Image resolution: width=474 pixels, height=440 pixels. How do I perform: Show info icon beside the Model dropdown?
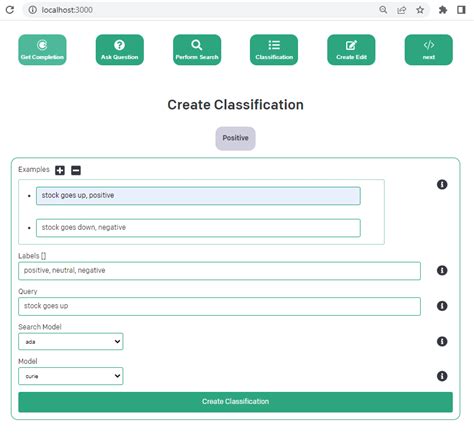442,376
